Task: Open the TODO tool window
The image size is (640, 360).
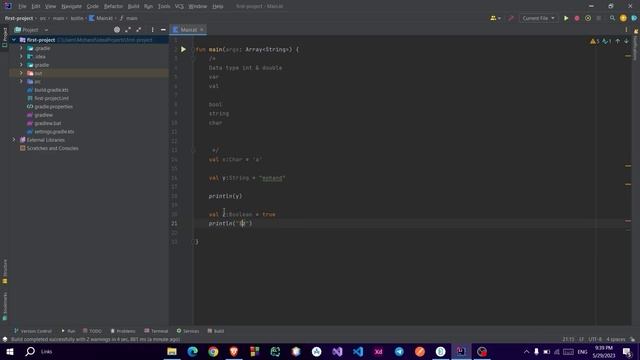Action: tap(92, 331)
